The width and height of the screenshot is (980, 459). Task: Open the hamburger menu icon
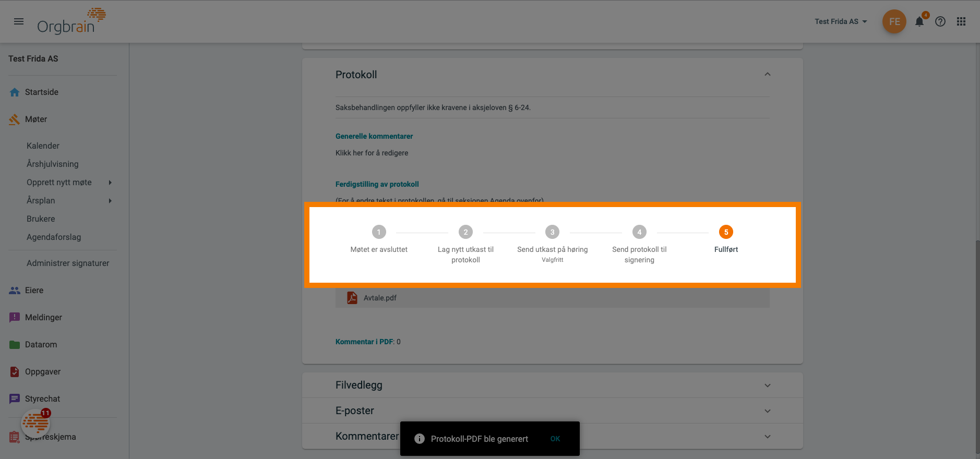pos(19,21)
